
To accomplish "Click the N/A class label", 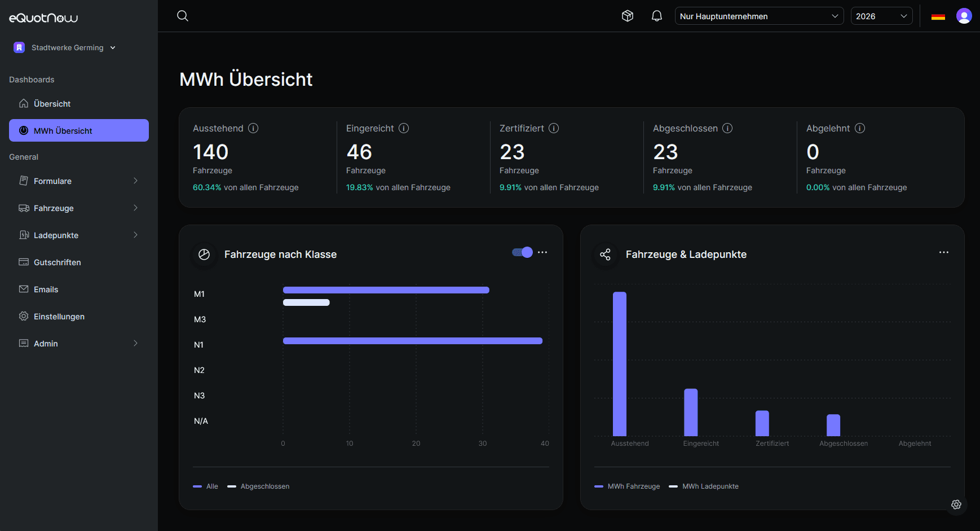I will 201,421.
